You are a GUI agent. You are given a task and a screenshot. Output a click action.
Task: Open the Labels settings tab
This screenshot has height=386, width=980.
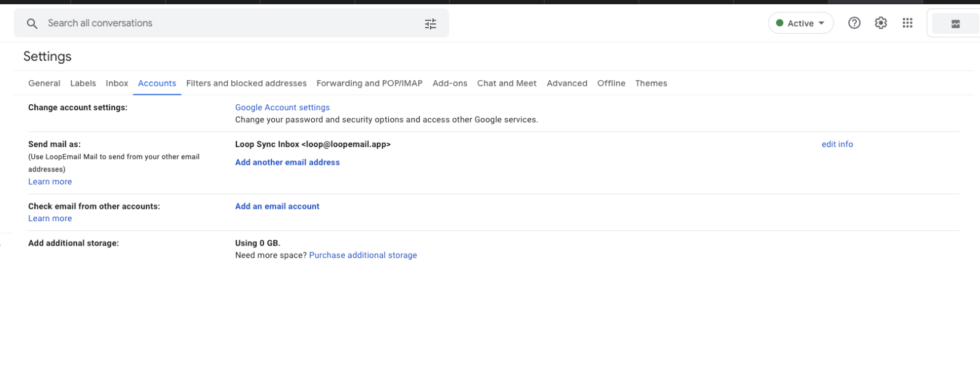click(x=83, y=83)
